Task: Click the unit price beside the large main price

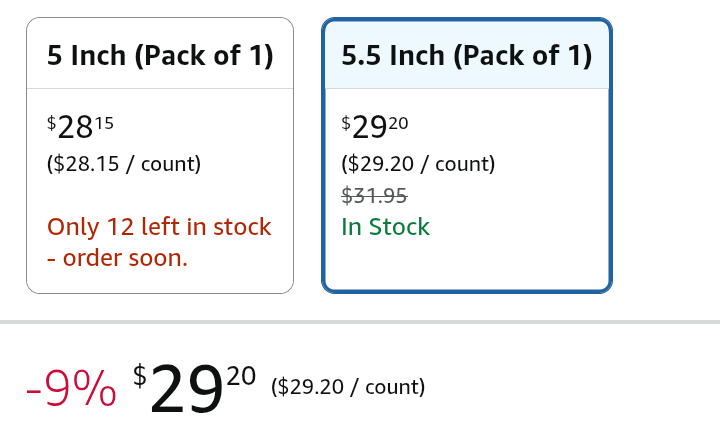Action: pyautogui.click(x=348, y=387)
